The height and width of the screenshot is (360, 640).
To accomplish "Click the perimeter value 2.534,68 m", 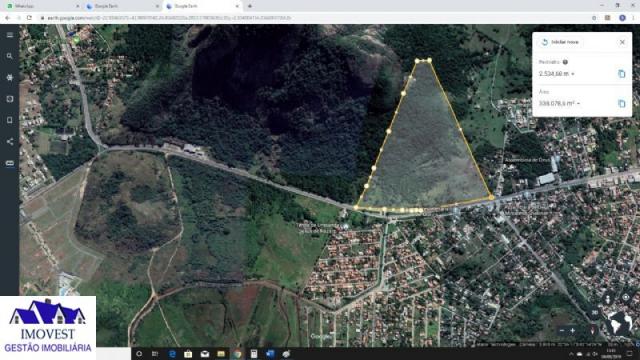I will pos(554,74).
